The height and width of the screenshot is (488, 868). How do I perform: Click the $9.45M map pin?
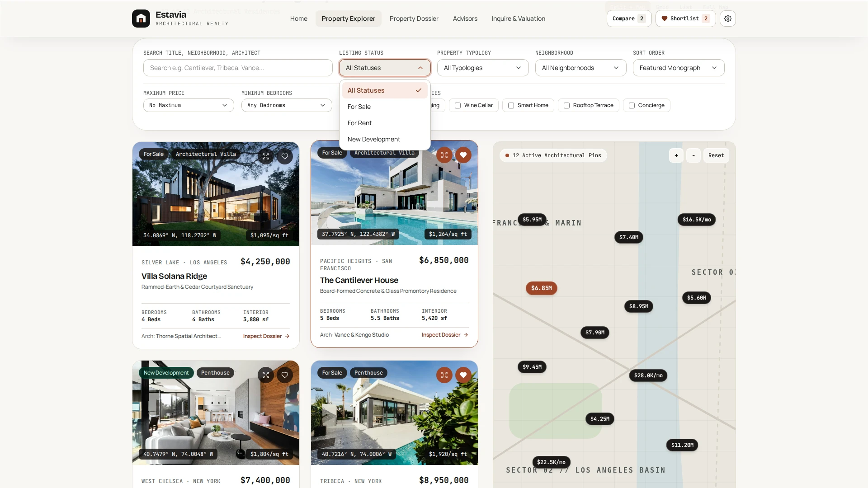click(x=532, y=367)
